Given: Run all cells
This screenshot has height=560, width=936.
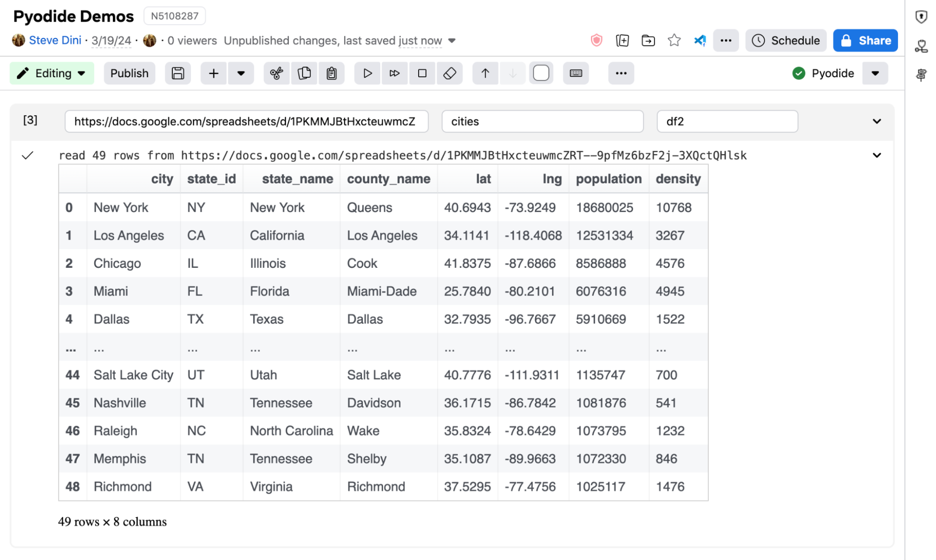Looking at the screenshot, I should coord(395,73).
